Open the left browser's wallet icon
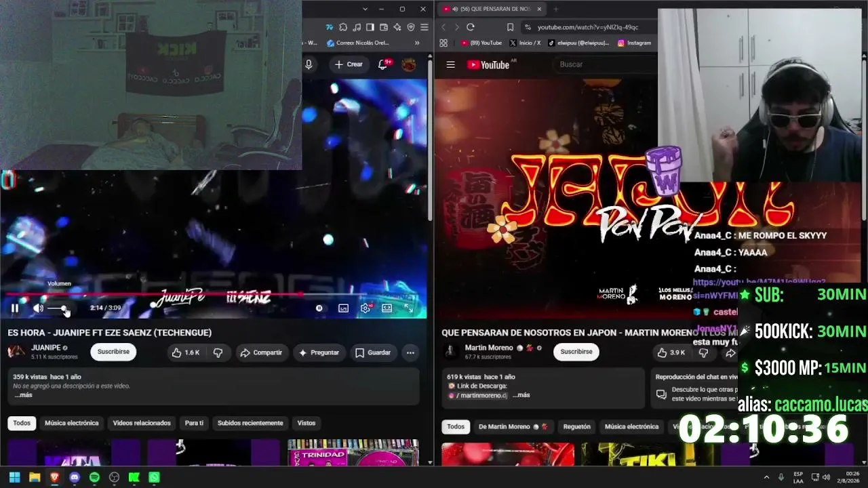 (384, 28)
